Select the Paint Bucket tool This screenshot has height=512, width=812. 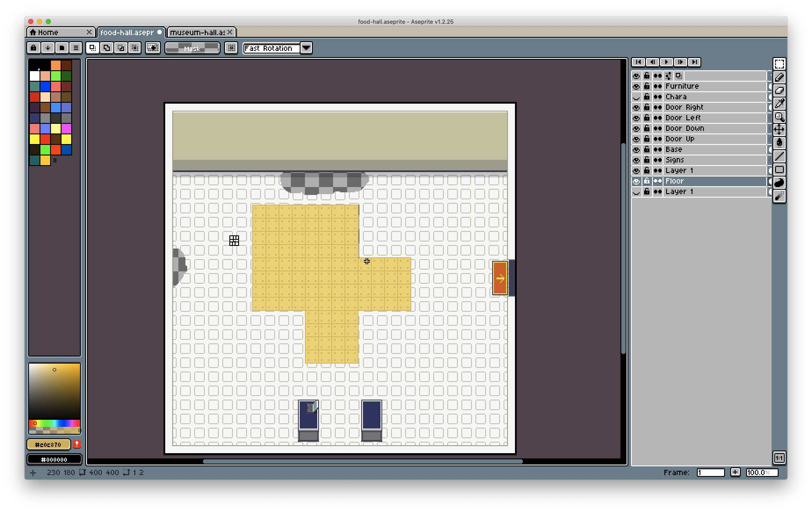point(779,143)
